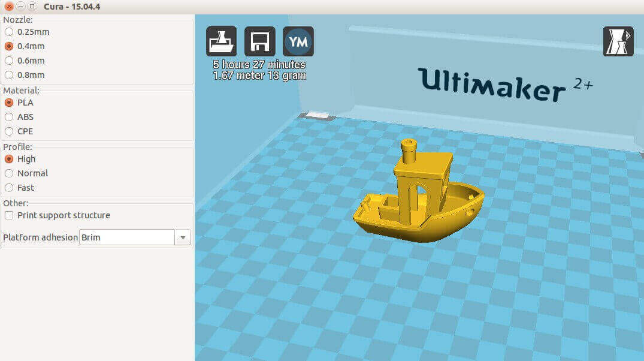Choose CPE as material
This screenshot has height=361, width=644.
9,131
